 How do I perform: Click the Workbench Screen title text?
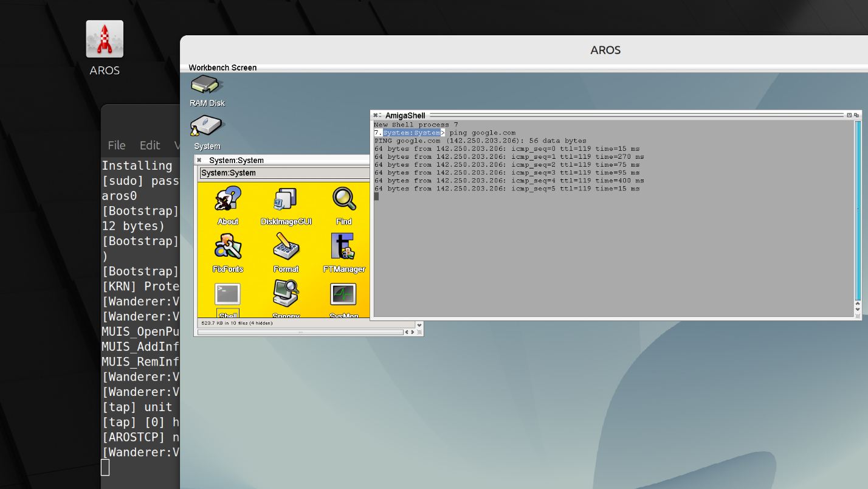pyautogui.click(x=222, y=68)
